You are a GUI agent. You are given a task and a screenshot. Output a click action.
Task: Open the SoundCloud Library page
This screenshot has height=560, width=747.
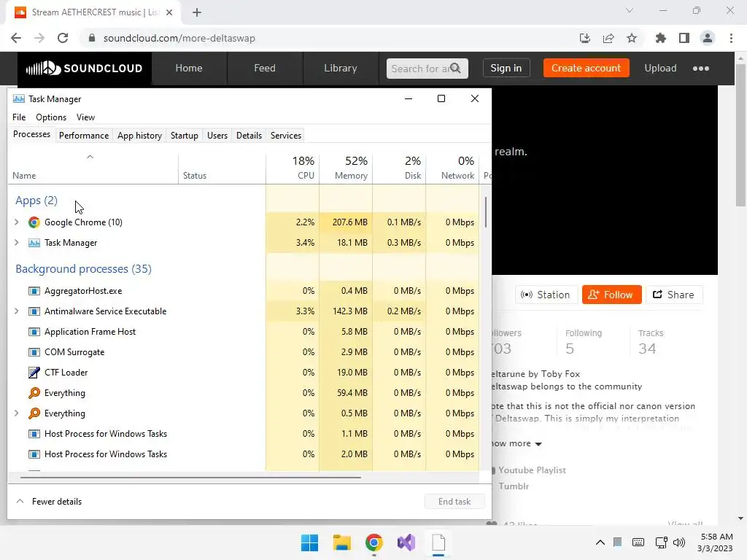click(341, 68)
